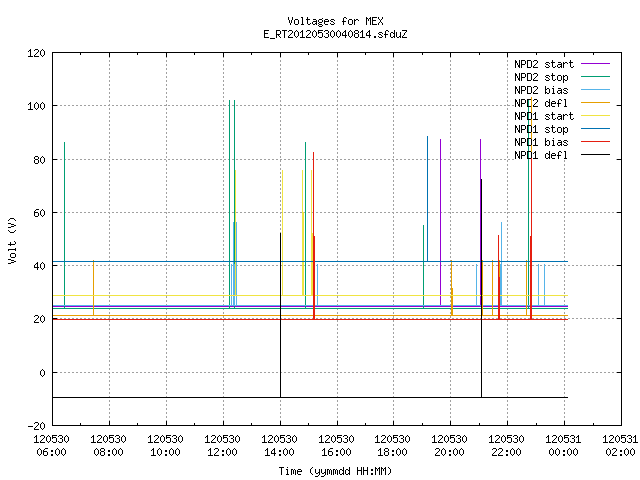
Task: Click the "Volt (V)" y-axis label
Action: pos(13,240)
